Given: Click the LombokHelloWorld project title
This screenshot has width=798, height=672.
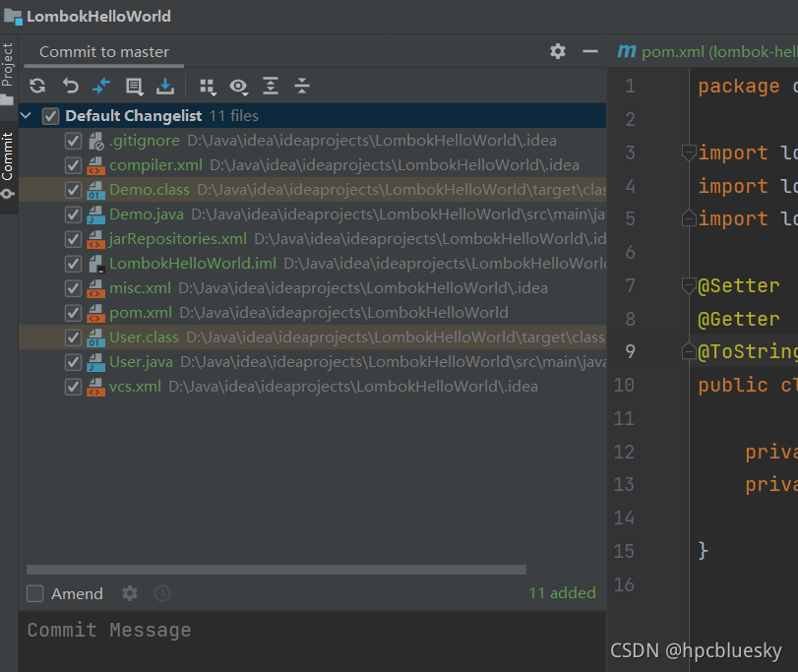Looking at the screenshot, I should point(98,17).
